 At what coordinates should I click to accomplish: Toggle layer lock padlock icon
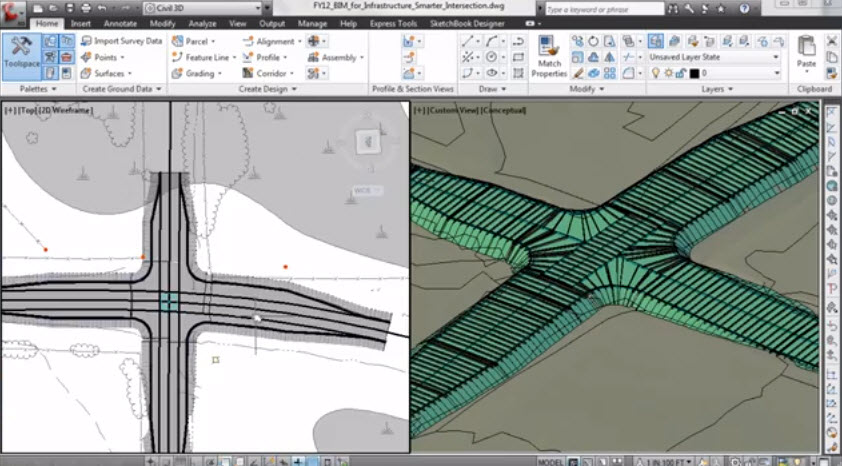pos(680,74)
